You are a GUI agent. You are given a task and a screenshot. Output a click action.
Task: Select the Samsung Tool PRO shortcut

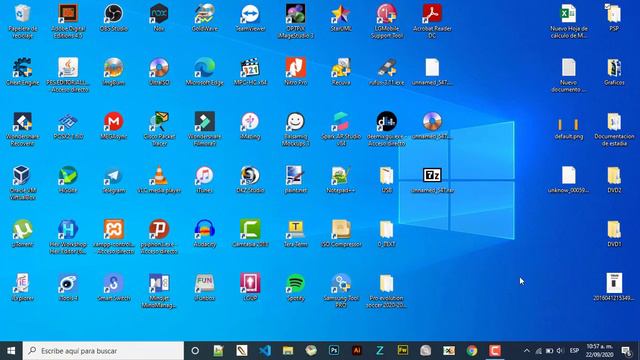click(341, 290)
